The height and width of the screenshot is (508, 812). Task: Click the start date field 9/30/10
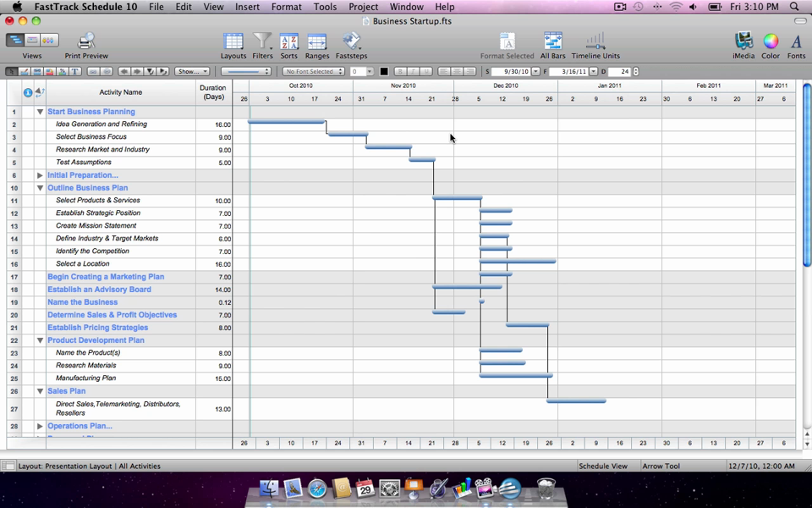click(511, 71)
